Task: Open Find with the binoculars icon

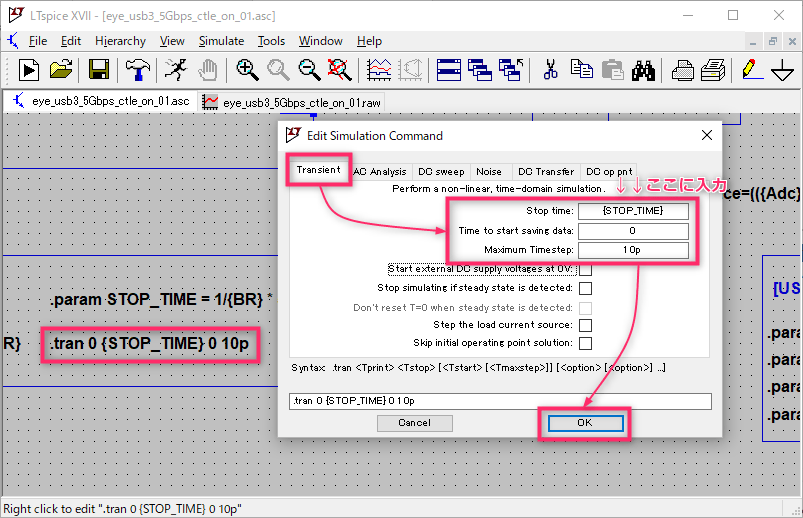Action: [x=643, y=70]
